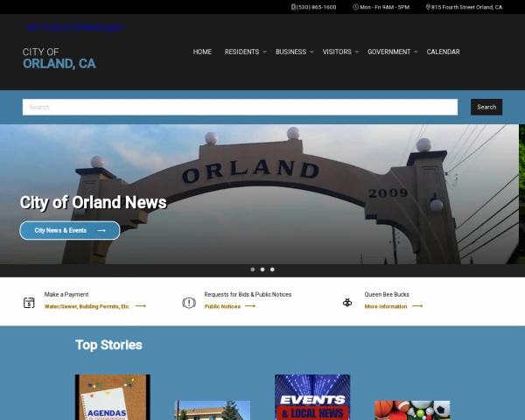Viewport: 525px width, 420px height.
Task: Open the Calendar page
Action: click(443, 52)
